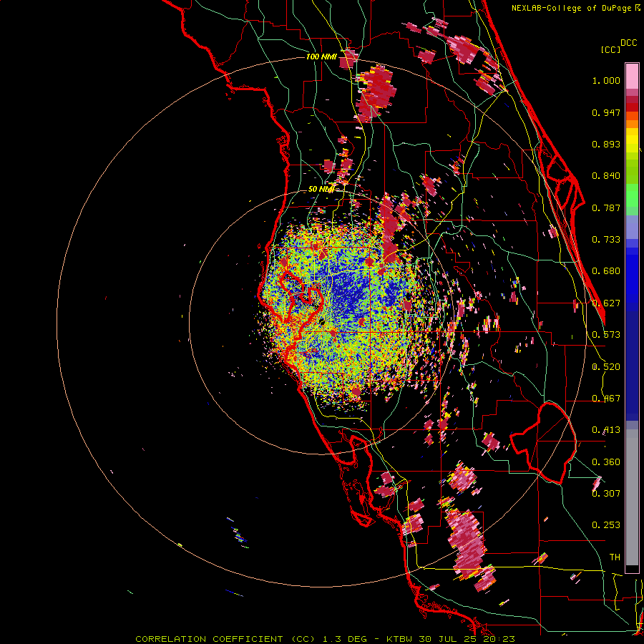Select the 0.733 scale value
The width and height of the screenshot is (644, 644).
click(x=606, y=240)
